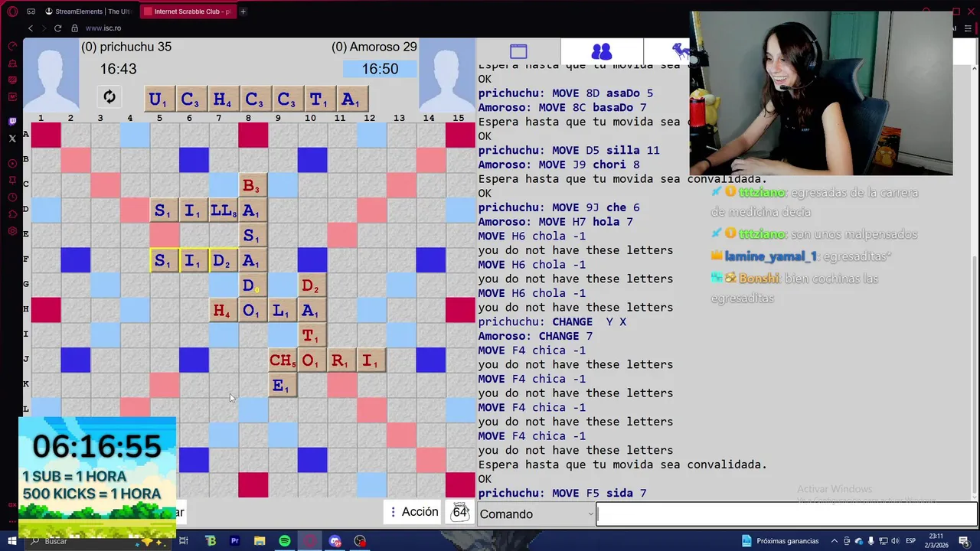The width and height of the screenshot is (980, 551).
Task: Open the console window tab icon
Action: 518,51
